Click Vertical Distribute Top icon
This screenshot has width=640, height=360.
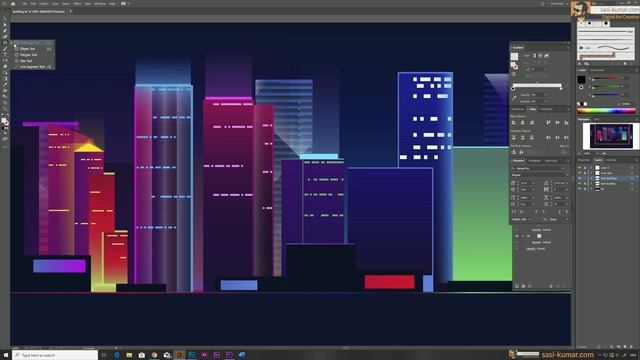[x=514, y=138]
